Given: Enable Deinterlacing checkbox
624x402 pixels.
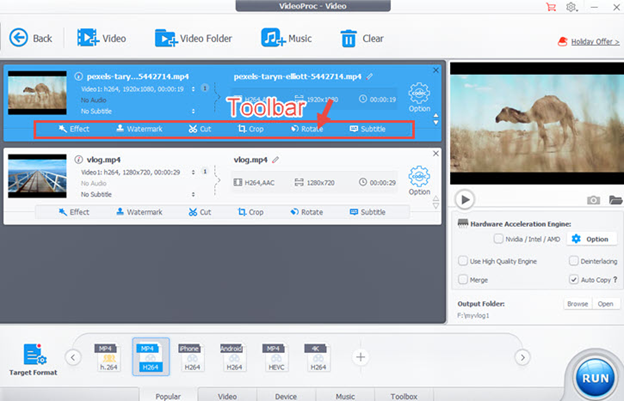Looking at the screenshot, I should click(573, 261).
